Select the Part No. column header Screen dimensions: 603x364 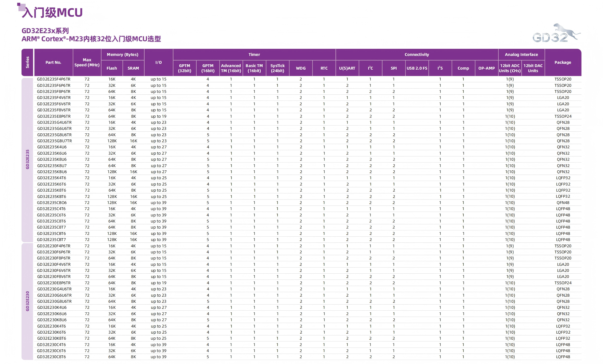53,62
